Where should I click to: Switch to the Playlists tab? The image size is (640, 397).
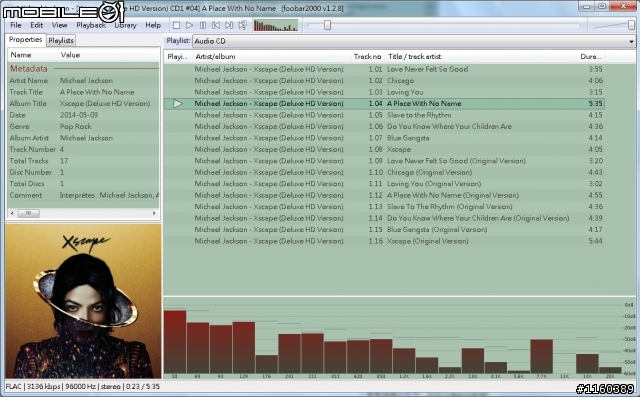(61, 40)
